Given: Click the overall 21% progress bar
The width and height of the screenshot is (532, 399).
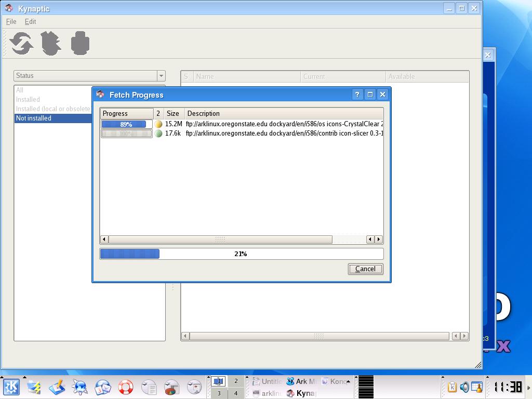Looking at the screenshot, I should pos(242,254).
